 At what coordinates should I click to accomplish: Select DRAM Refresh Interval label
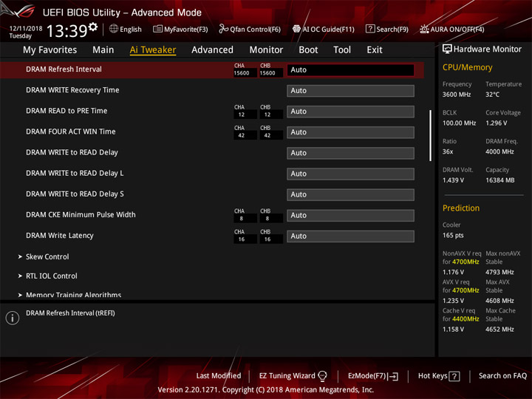[64, 69]
